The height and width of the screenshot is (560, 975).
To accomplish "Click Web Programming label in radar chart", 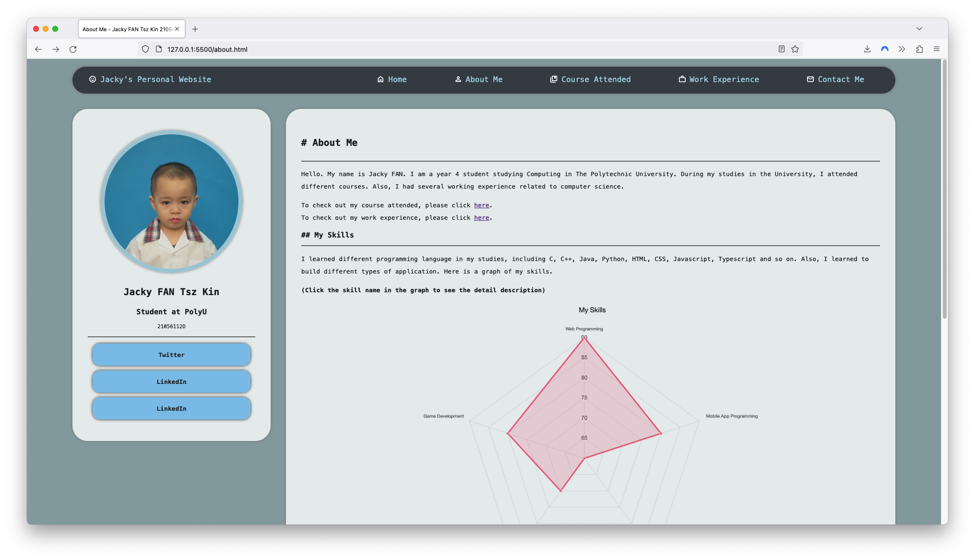I will click(x=584, y=329).
